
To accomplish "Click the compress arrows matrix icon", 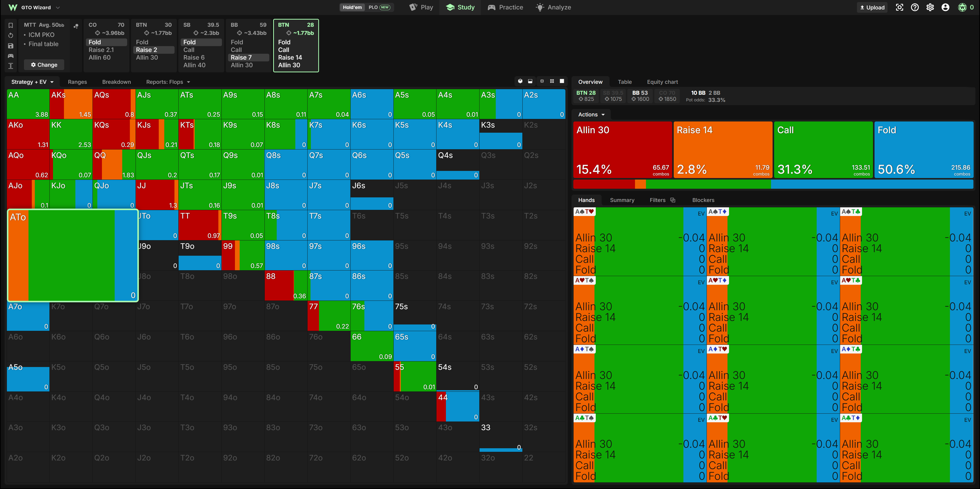I will (x=542, y=81).
